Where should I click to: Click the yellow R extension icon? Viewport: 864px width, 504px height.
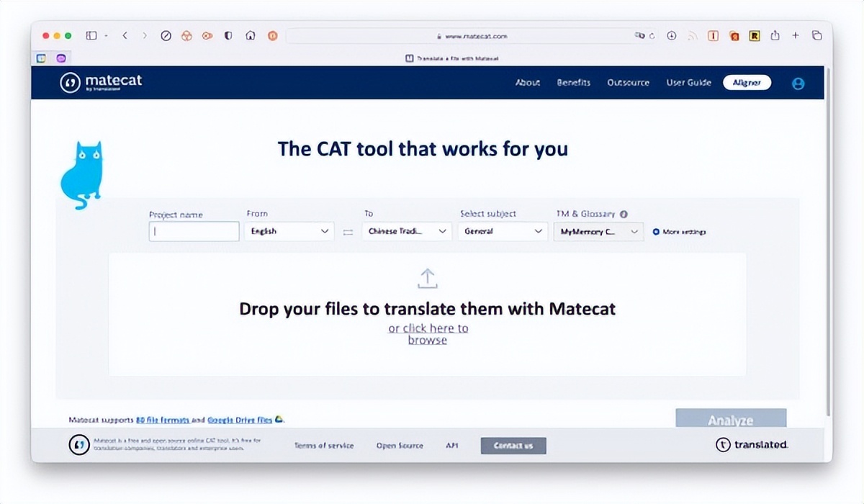click(755, 35)
